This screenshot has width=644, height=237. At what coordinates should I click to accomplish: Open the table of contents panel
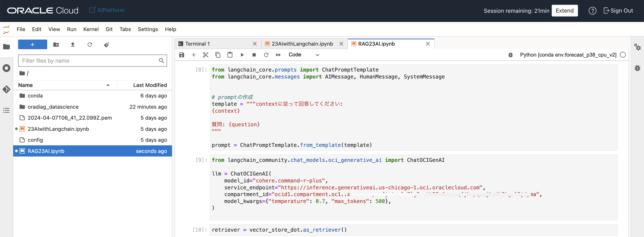click(6, 110)
